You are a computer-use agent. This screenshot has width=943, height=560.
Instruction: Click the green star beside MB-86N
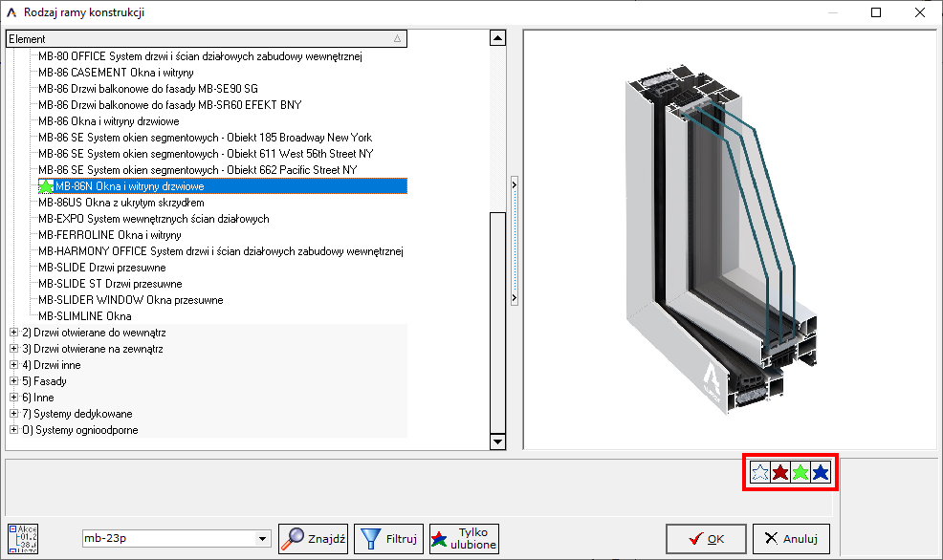point(46,186)
